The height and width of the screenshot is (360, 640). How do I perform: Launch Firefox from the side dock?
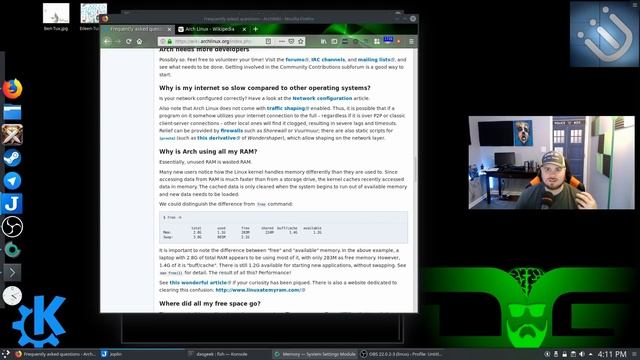(12, 89)
